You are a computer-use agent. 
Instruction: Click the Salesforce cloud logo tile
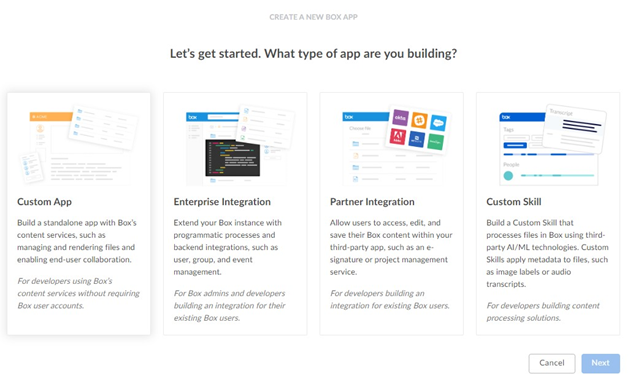tap(438, 123)
